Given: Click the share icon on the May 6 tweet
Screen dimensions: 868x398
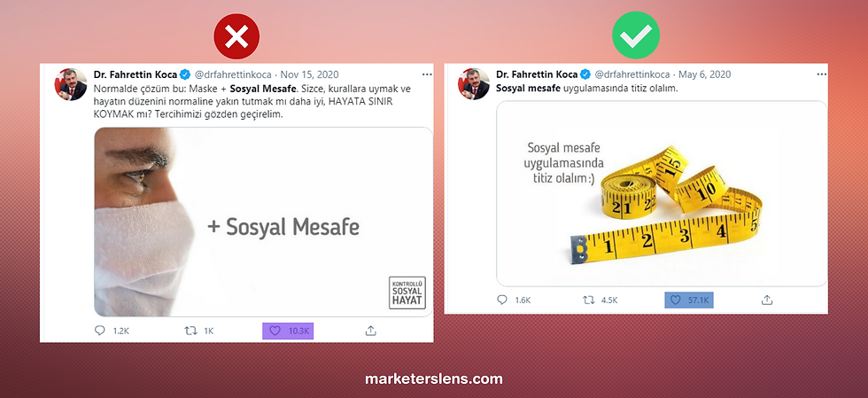Looking at the screenshot, I should [x=767, y=300].
